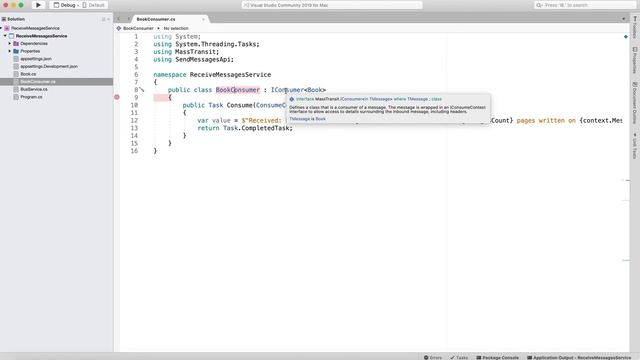
Task: Open the Toolbox side pad
Action: tap(635, 27)
